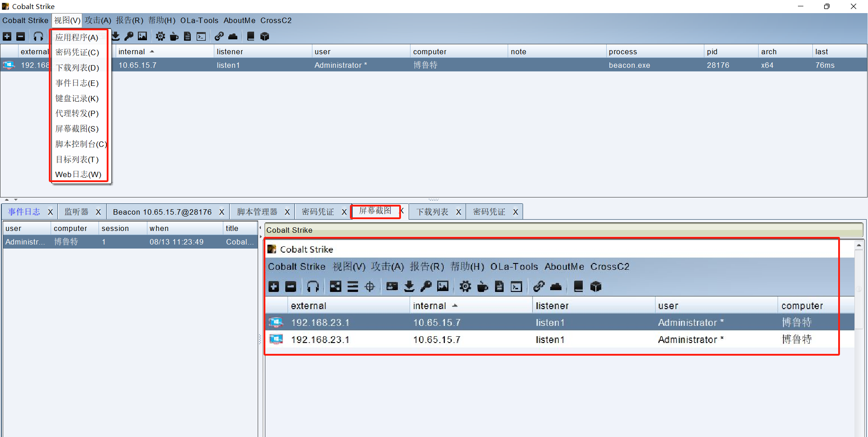Click the disconnect minus toolbar icon
868x437 pixels.
click(x=21, y=37)
